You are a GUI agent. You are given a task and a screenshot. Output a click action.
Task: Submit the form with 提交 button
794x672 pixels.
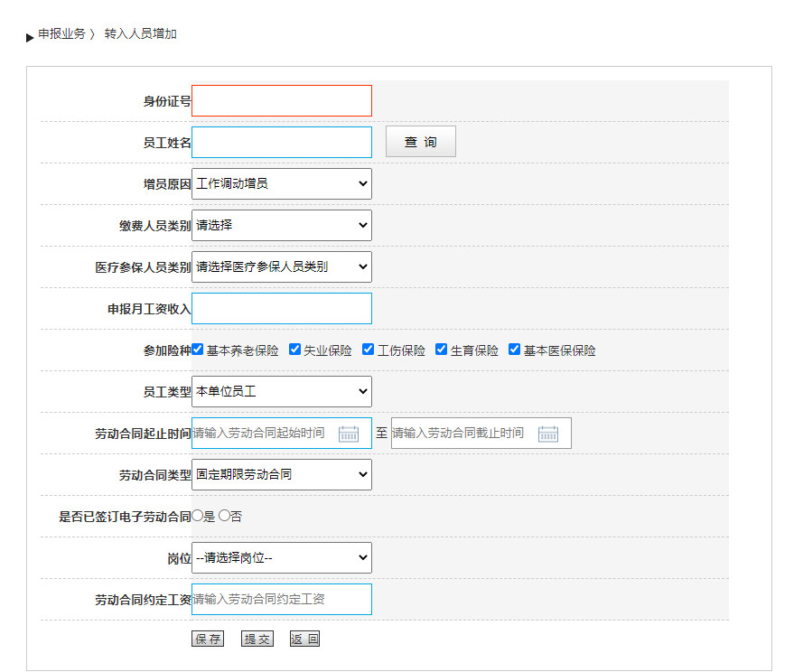[x=257, y=639]
